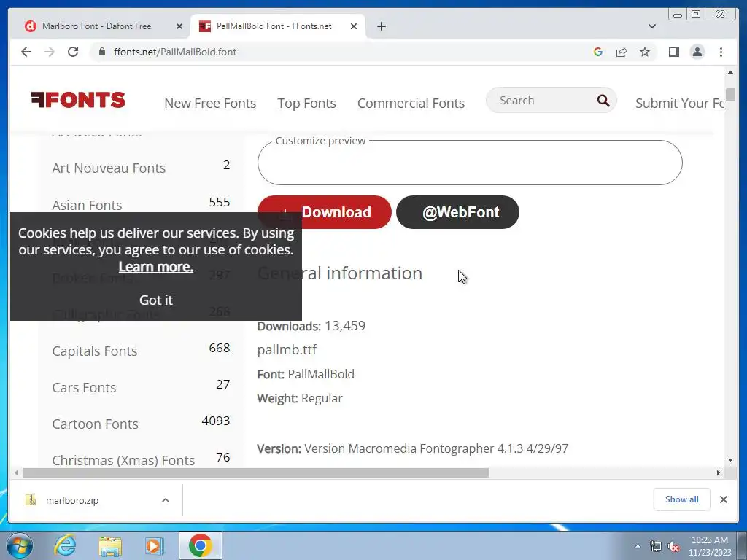This screenshot has width=747, height=560.
Task: Click the browser forward arrow
Action: point(50,52)
